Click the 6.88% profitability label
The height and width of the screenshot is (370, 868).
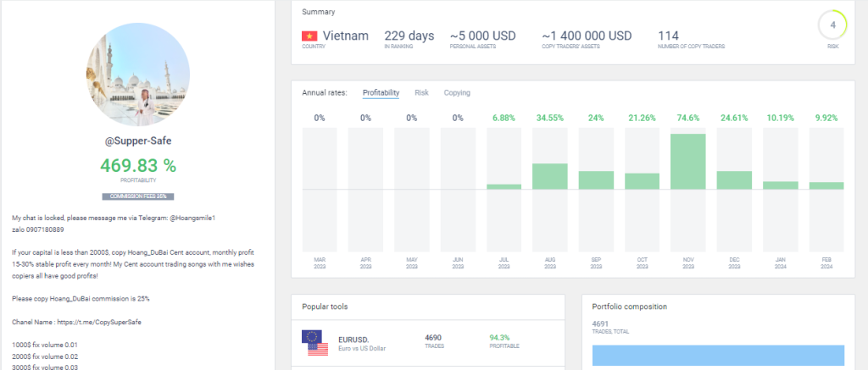tap(504, 118)
